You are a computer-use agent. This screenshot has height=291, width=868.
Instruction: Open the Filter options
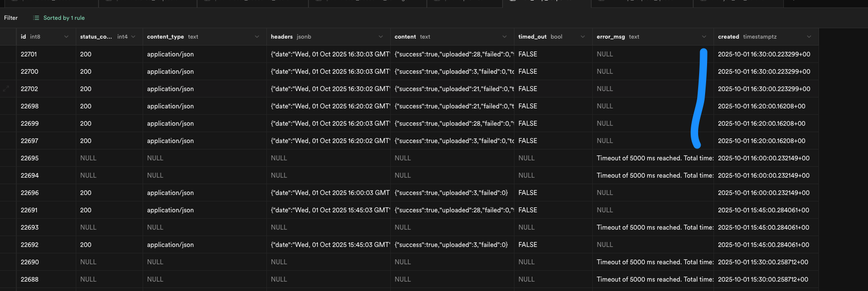coord(11,18)
